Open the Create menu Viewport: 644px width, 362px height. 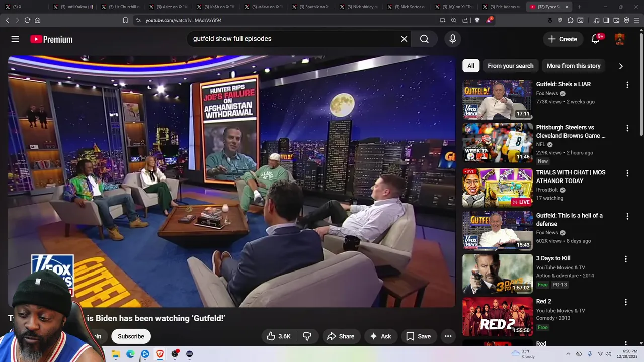click(x=562, y=39)
